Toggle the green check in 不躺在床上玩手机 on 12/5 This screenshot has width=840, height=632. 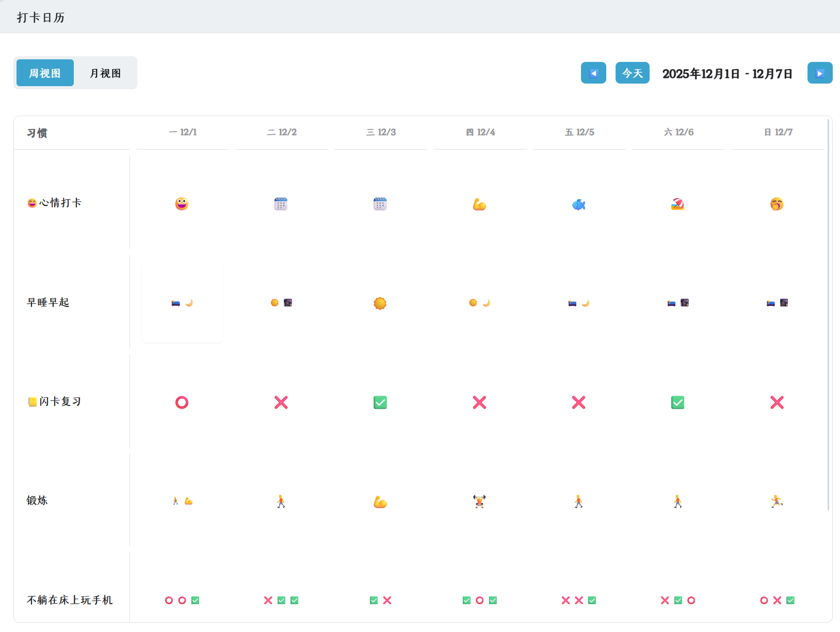click(x=592, y=601)
